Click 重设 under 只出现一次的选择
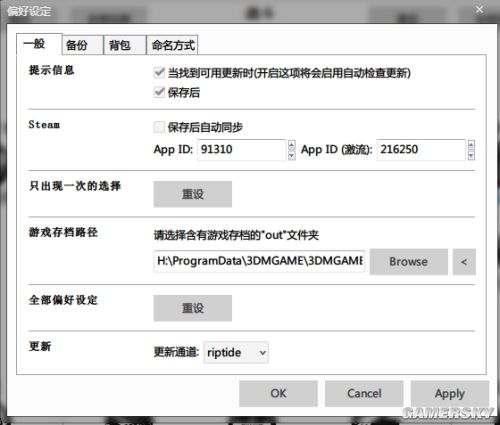 [x=193, y=194]
